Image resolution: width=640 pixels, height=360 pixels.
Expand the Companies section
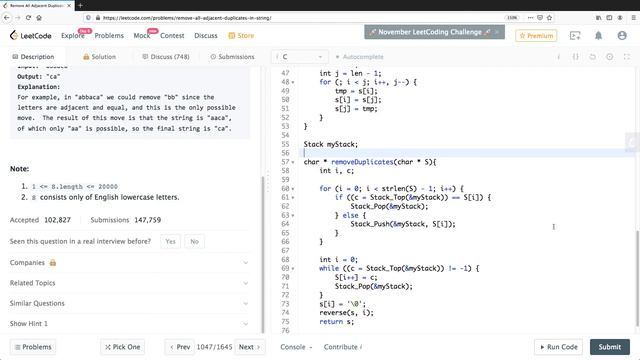(x=129, y=262)
